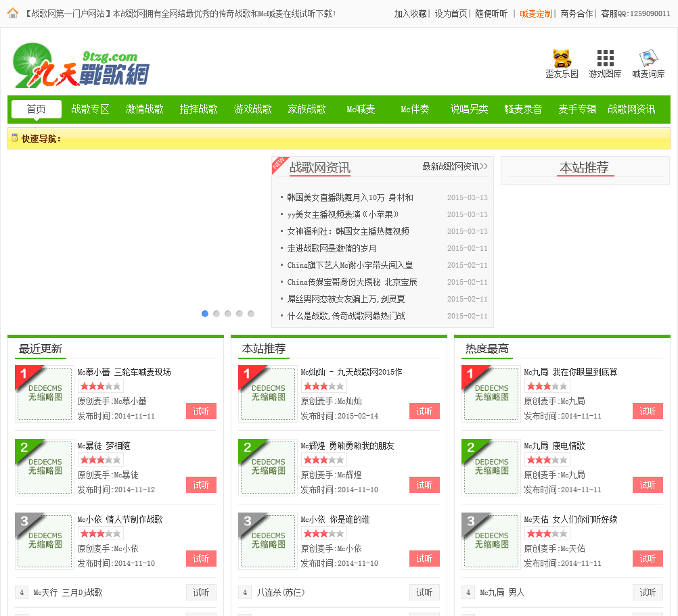Viewport: 678px width, 616px height.
Task: Open Mc喊麦 menu item
Action: click(x=361, y=109)
